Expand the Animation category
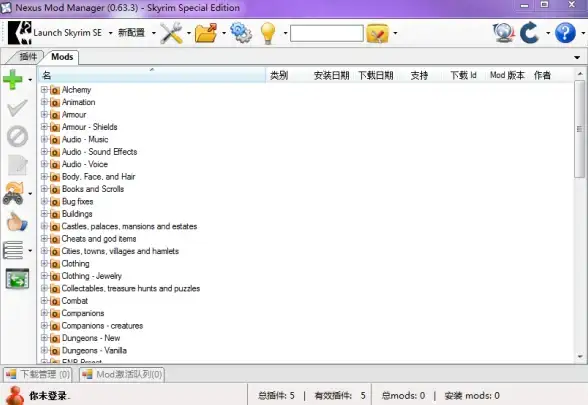The image size is (588, 405). coord(44,102)
